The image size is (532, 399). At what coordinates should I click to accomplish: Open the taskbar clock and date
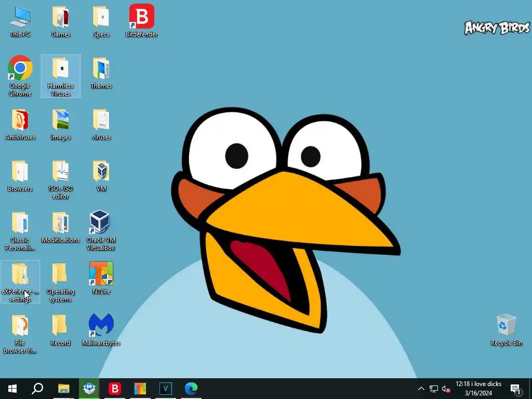(x=478, y=389)
